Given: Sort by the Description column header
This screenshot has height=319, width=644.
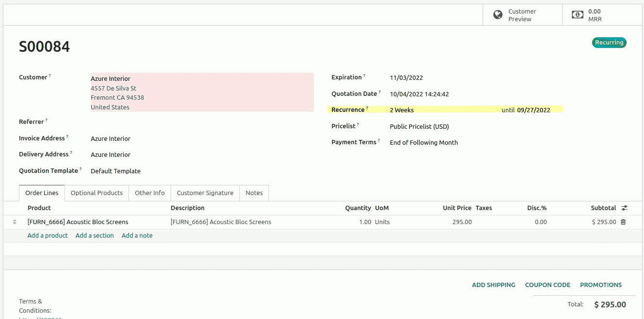Looking at the screenshot, I should coord(188,208).
